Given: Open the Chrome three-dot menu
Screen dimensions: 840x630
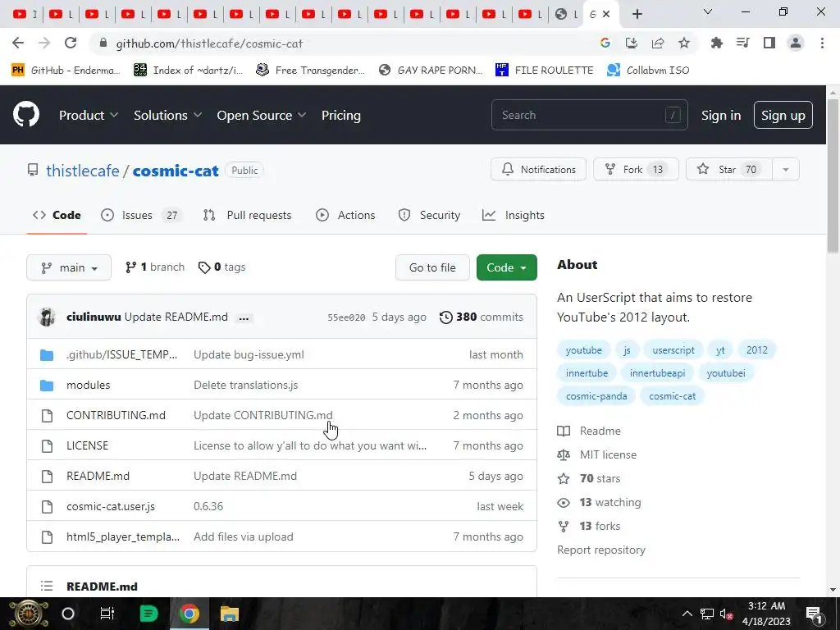Looking at the screenshot, I should tap(822, 43).
